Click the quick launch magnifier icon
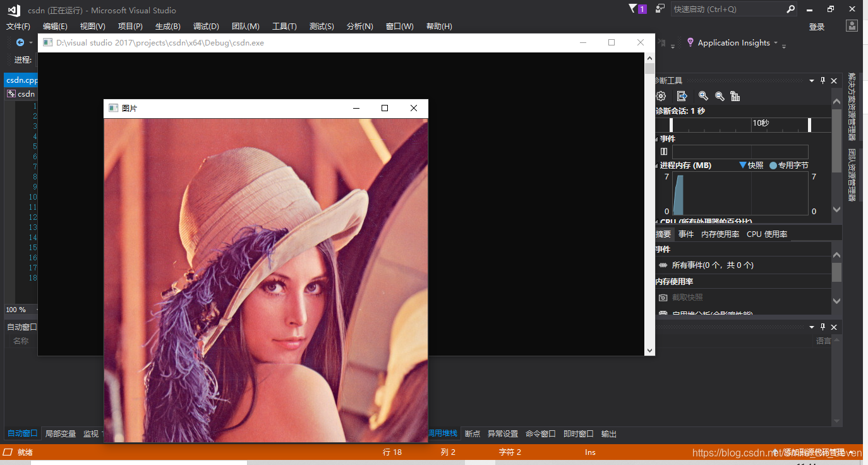This screenshot has width=868, height=465. [791, 9]
